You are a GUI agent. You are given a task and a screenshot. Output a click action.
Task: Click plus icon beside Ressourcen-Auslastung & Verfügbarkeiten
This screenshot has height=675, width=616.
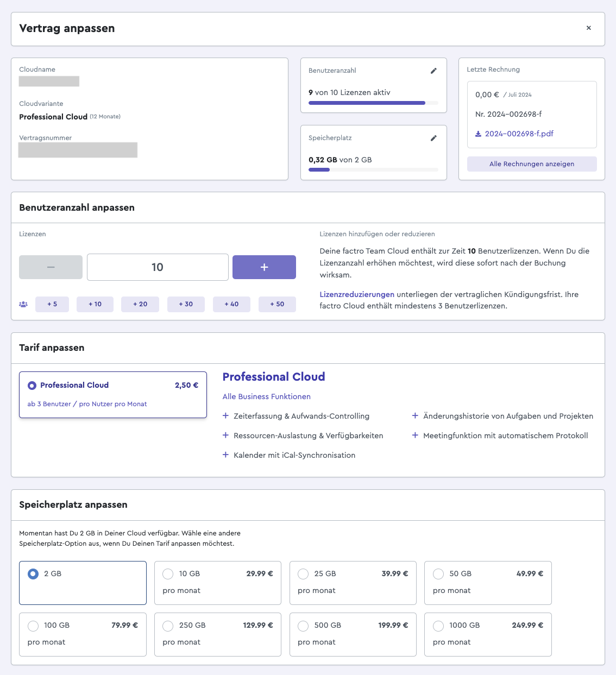(x=225, y=435)
